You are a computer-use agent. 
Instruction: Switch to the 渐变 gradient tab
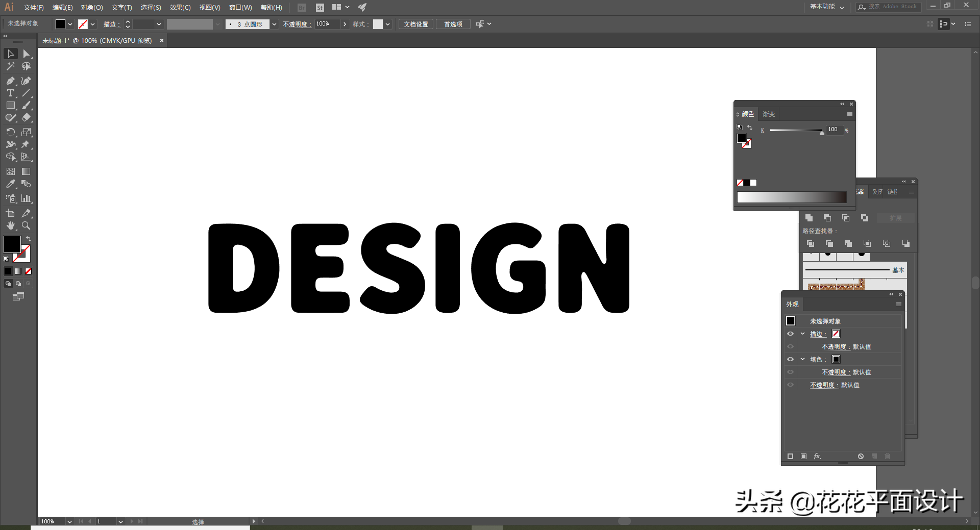tap(769, 114)
